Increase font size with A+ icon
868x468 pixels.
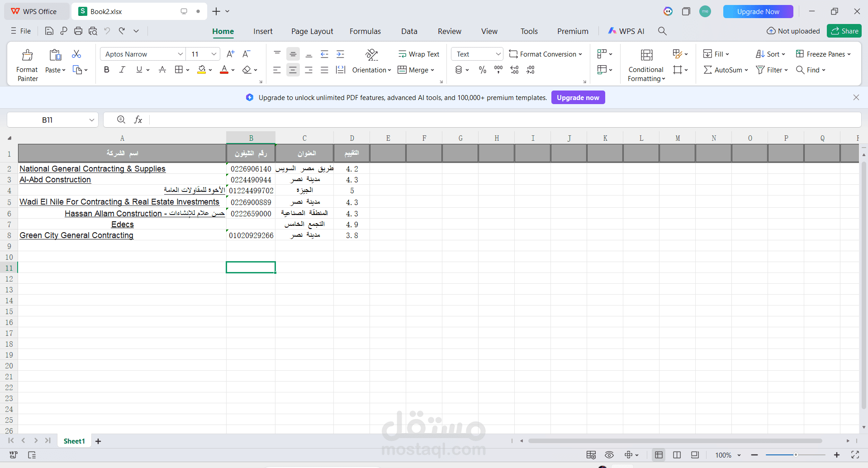coord(231,54)
